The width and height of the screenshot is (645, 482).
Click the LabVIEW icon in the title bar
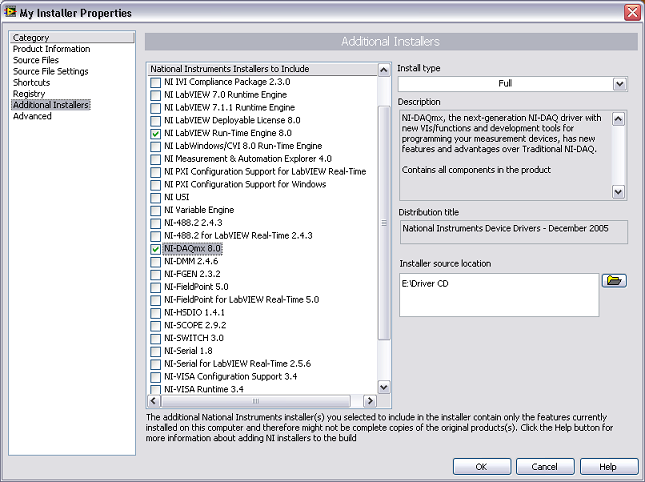pos(10,12)
